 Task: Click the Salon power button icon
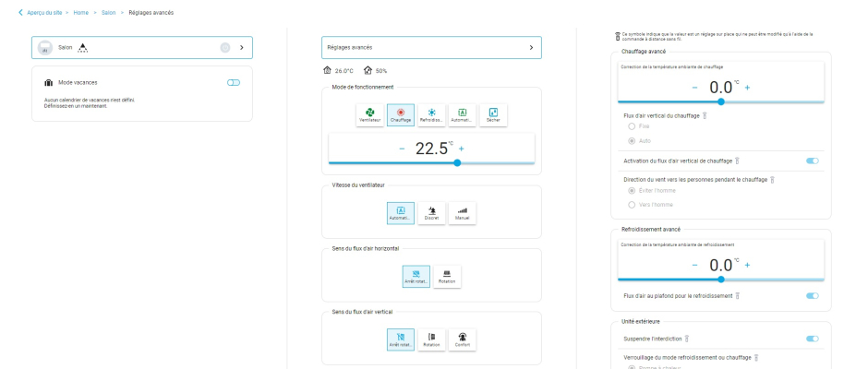[224, 48]
